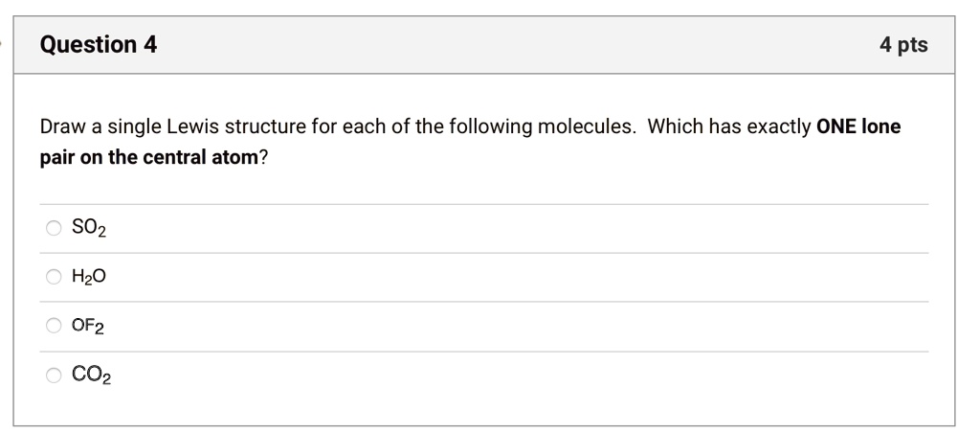The image size is (980, 433).
Task: Click the Question 4 heading
Action: click(x=99, y=44)
